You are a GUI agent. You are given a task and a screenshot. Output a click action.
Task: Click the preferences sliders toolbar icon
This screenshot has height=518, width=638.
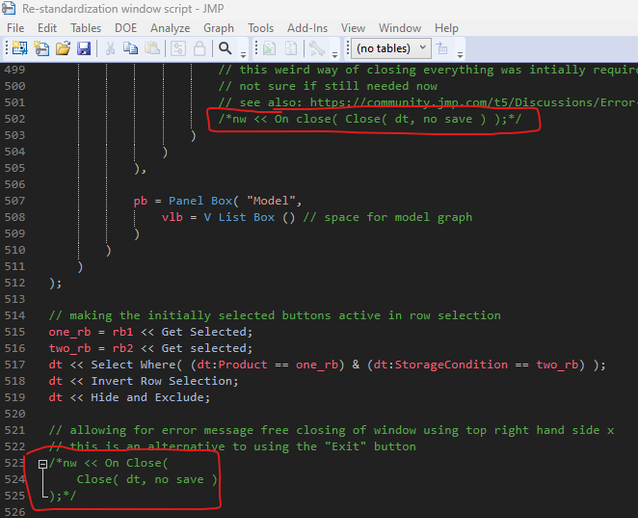click(178, 48)
